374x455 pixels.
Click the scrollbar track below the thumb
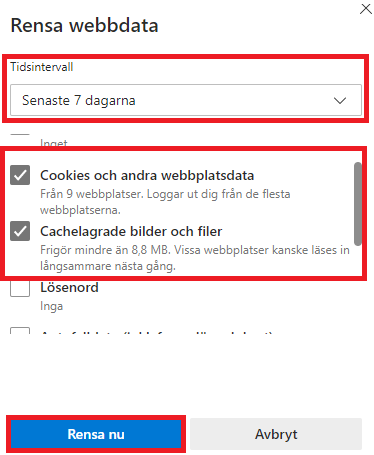pyautogui.click(x=358, y=261)
